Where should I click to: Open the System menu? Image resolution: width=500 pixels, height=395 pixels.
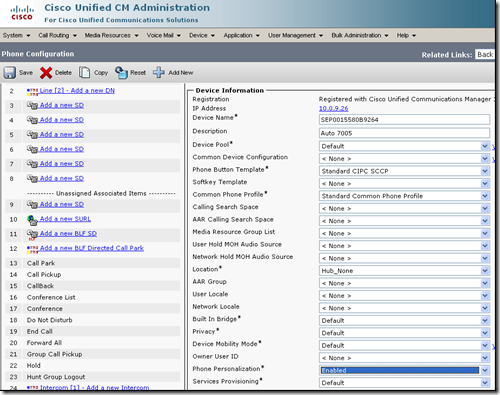16,35
